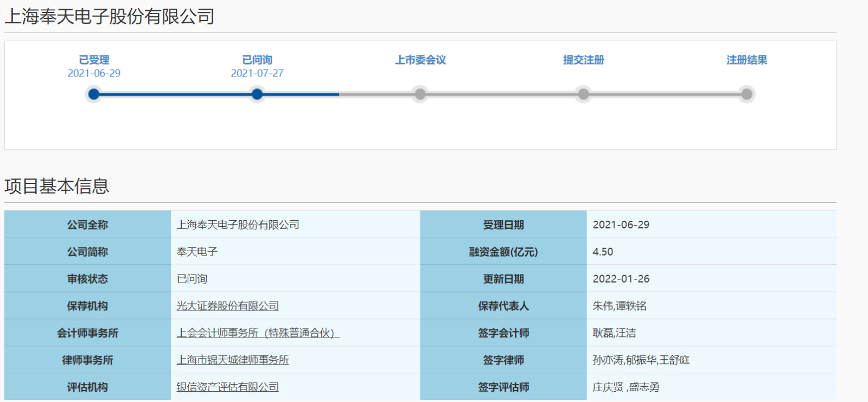Select the 已受理 stage label
868x402 pixels.
click(x=94, y=60)
